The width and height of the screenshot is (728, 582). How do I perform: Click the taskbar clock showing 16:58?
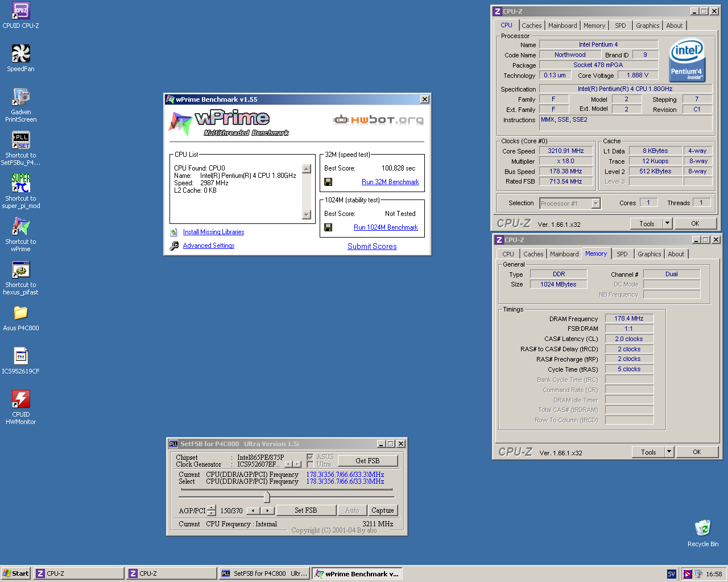[714, 574]
